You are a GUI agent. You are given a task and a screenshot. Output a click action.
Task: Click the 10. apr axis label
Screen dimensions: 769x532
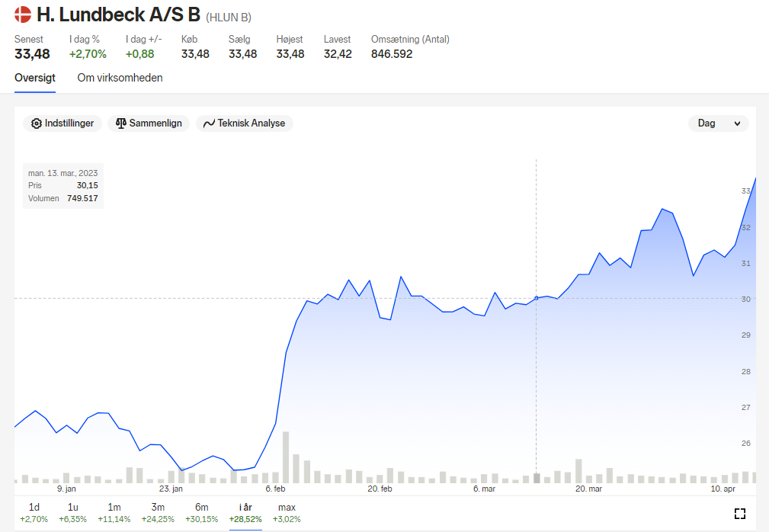coord(723,489)
